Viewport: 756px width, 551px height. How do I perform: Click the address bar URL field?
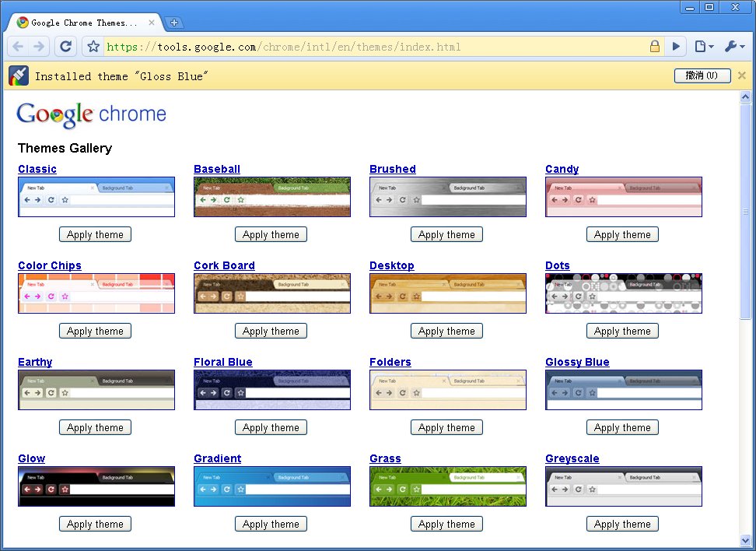click(x=373, y=47)
